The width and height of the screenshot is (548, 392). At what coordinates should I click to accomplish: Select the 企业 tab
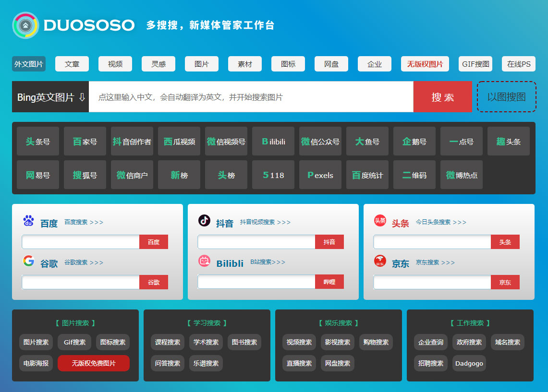[375, 64]
